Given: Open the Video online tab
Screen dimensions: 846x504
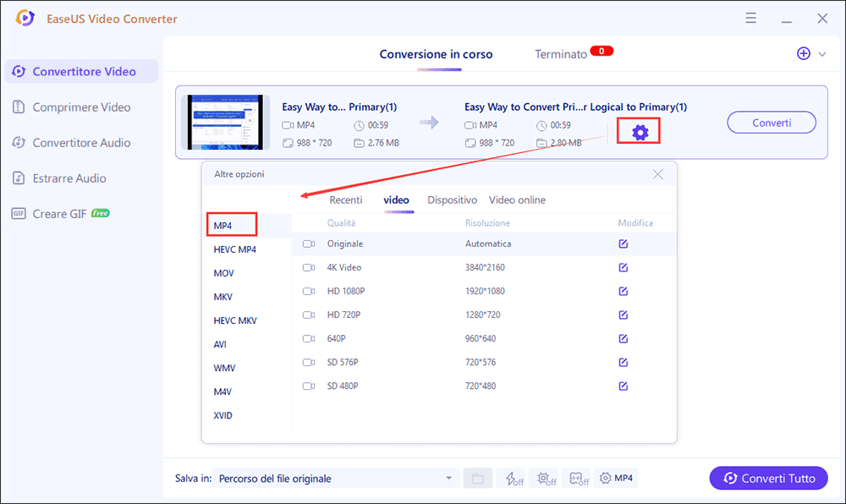Looking at the screenshot, I should pyautogui.click(x=517, y=200).
